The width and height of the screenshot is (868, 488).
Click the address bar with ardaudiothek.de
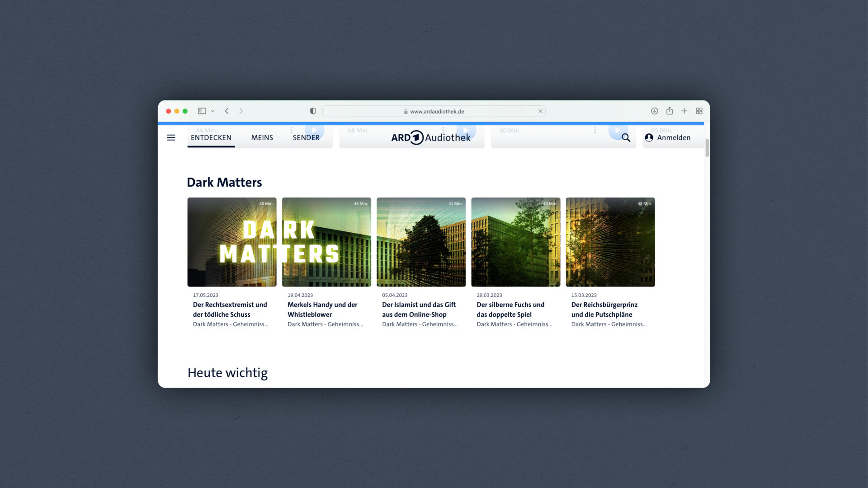434,111
